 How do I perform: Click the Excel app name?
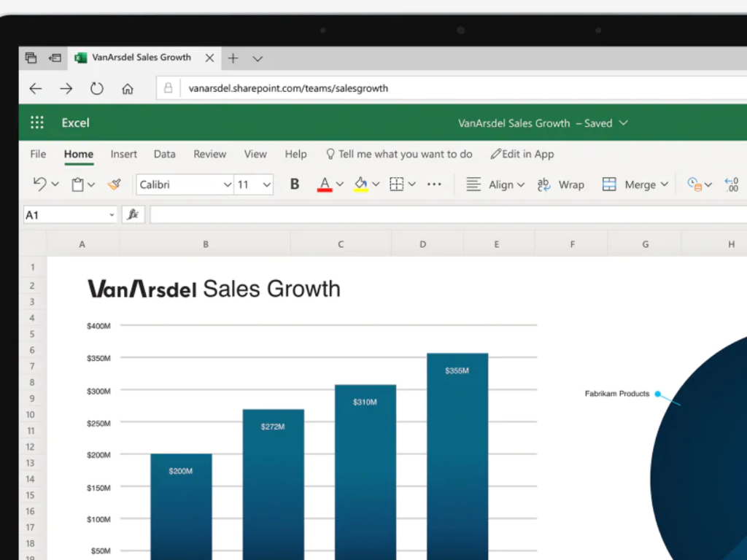[75, 122]
